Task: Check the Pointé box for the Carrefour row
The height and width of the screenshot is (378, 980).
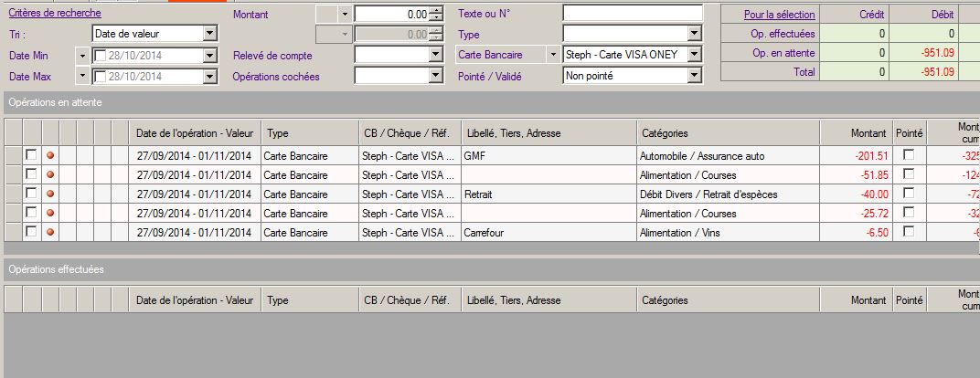Action: click(x=908, y=232)
